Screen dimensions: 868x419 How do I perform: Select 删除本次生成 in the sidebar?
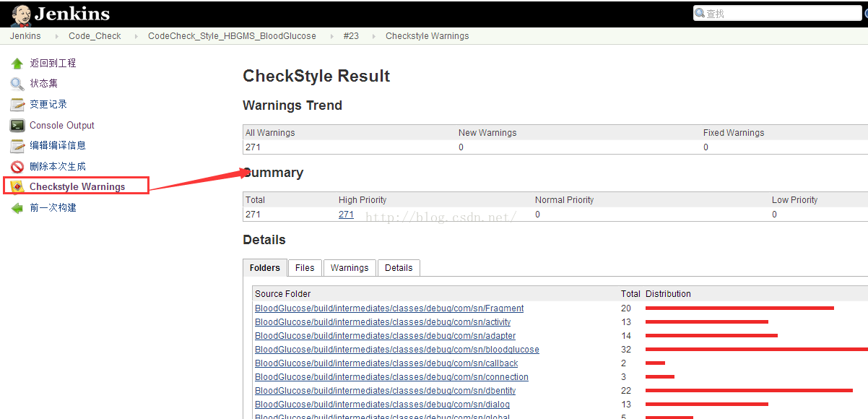click(58, 167)
